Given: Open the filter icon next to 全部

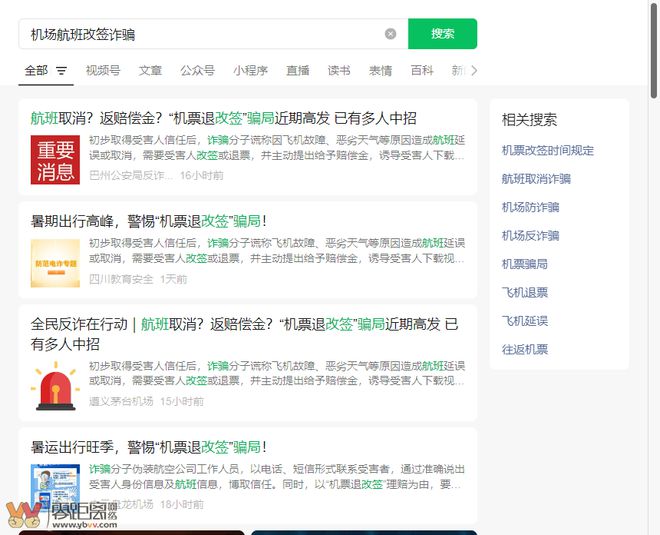Looking at the screenshot, I should pyautogui.click(x=61, y=71).
